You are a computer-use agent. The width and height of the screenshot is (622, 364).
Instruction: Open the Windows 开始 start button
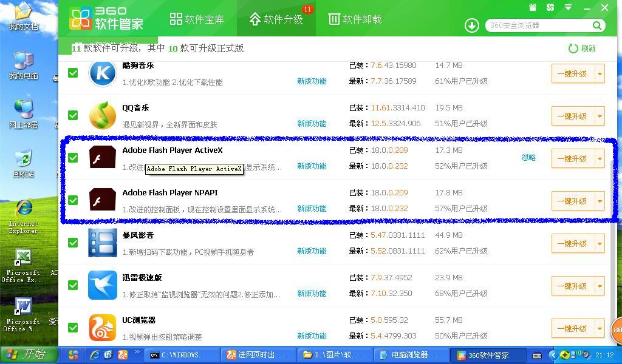28,354
